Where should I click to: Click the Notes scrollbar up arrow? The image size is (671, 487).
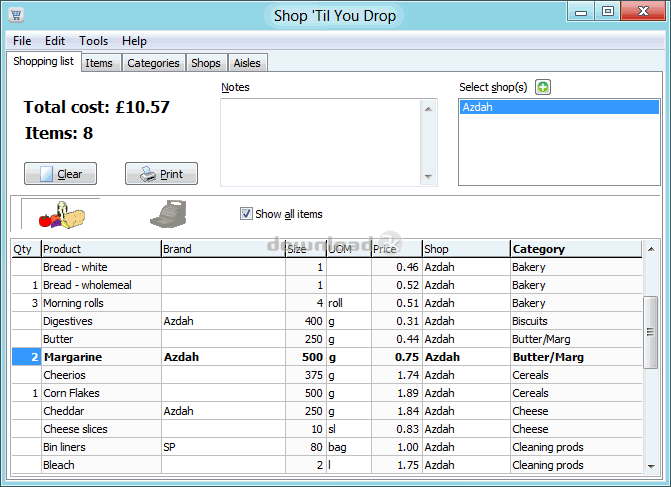[428, 109]
